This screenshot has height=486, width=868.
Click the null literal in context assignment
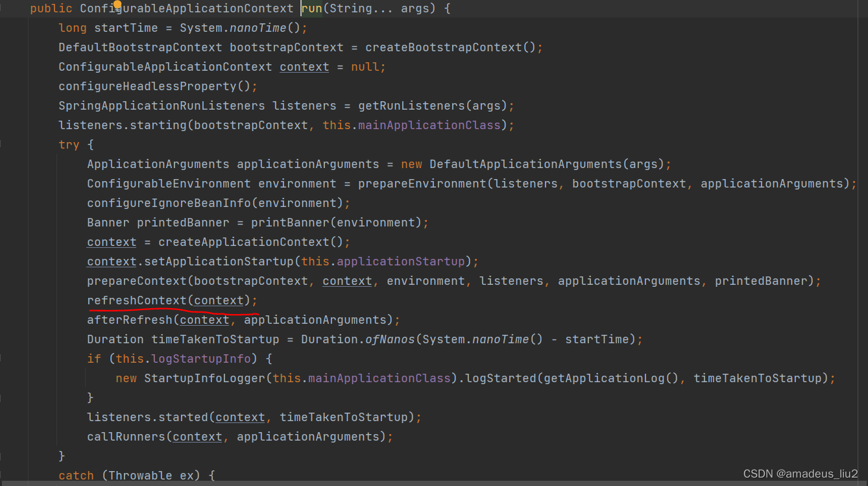click(x=365, y=67)
